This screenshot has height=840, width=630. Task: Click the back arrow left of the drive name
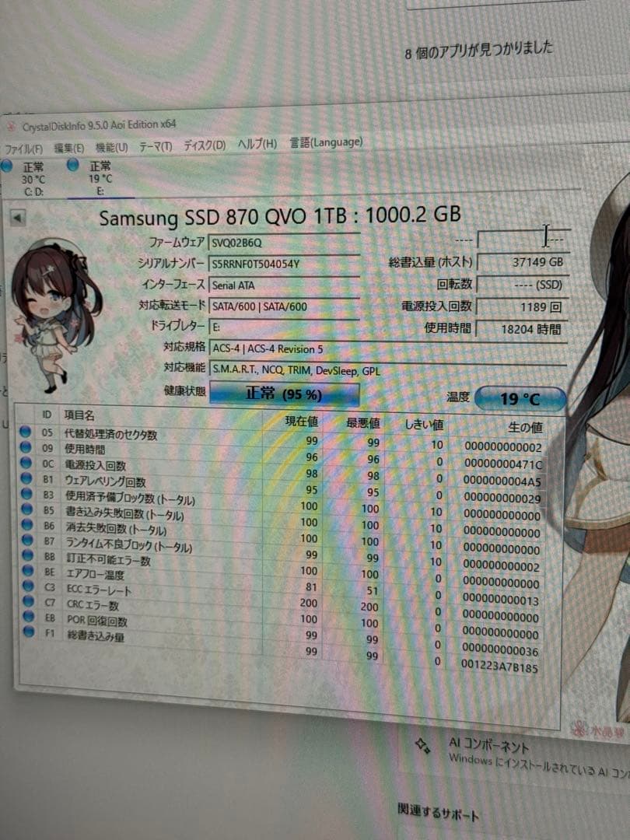(16, 218)
